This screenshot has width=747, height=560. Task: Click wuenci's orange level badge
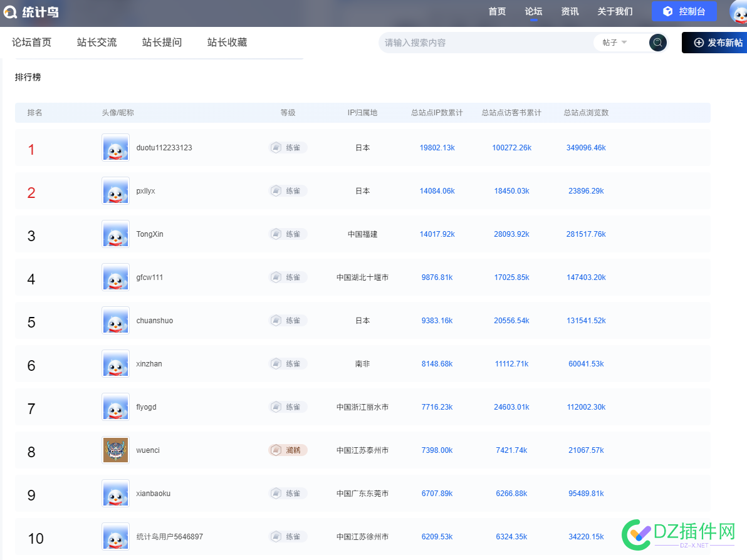click(288, 450)
